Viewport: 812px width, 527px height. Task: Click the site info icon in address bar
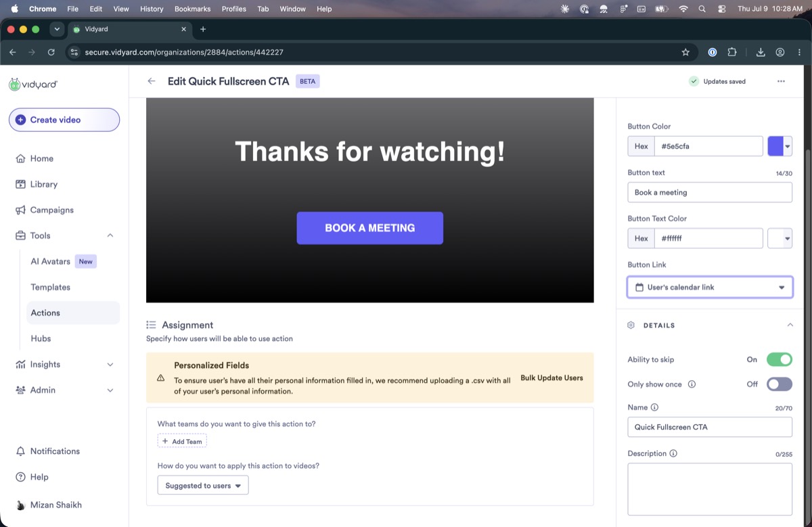point(74,52)
